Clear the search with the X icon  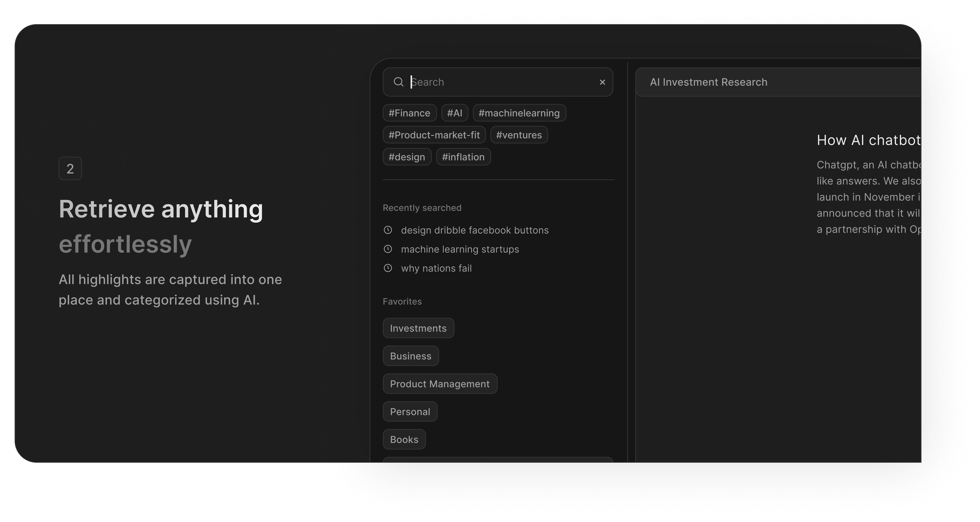tap(602, 82)
